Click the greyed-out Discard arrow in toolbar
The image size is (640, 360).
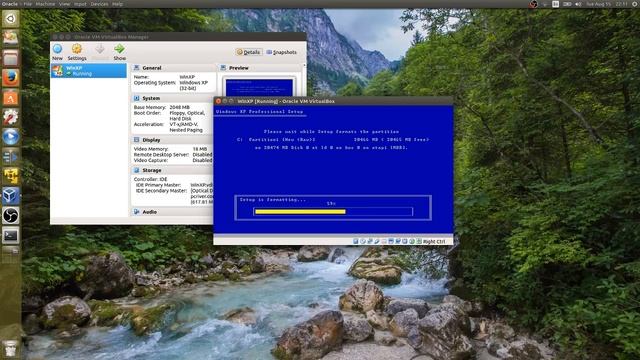pos(100,49)
